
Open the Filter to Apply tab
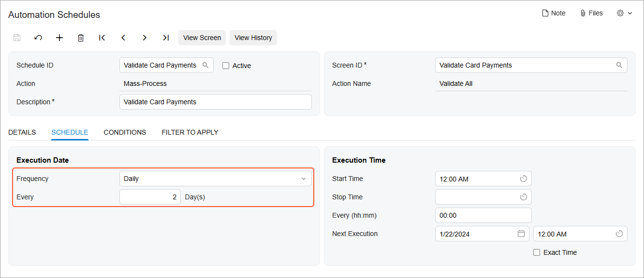[190, 132]
